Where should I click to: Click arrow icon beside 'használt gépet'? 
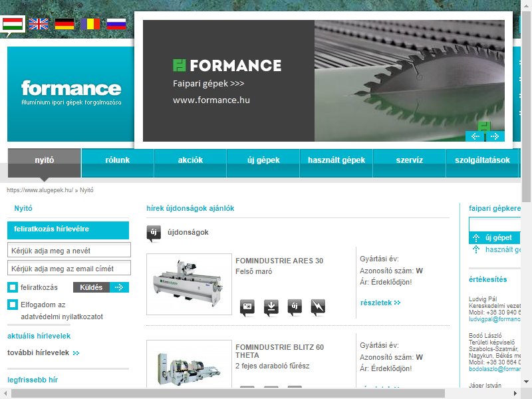click(x=476, y=250)
